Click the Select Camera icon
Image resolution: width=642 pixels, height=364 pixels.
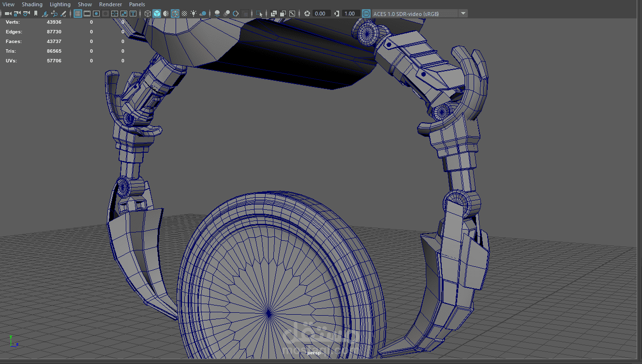(x=8, y=14)
